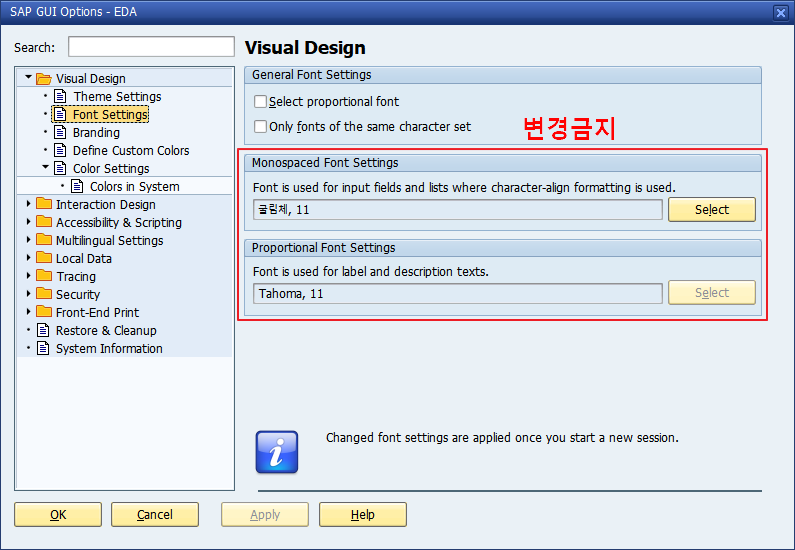The height and width of the screenshot is (550, 795).
Task: Click the Tracing folder icon
Action: pyautogui.click(x=44, y=276)
